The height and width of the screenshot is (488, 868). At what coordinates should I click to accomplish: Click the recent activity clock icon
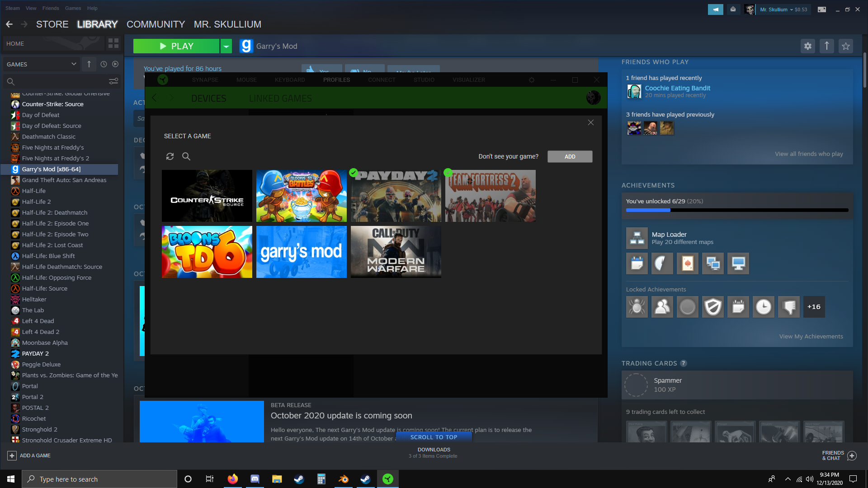(x=104, y=64)
